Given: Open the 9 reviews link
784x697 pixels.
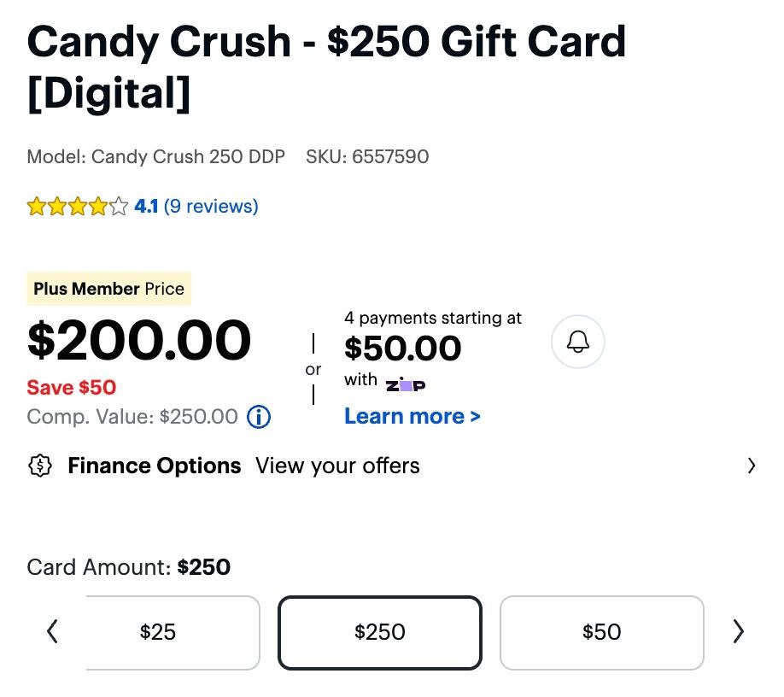Looking at the screenshot, I should pos(211,207).
